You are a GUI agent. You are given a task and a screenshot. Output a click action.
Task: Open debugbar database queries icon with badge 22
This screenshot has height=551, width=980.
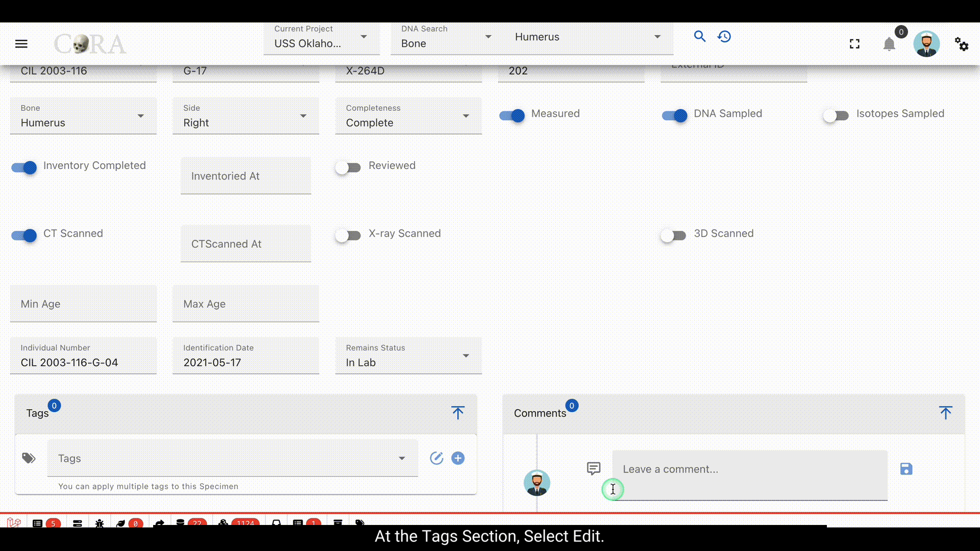[x=191, y=523]
